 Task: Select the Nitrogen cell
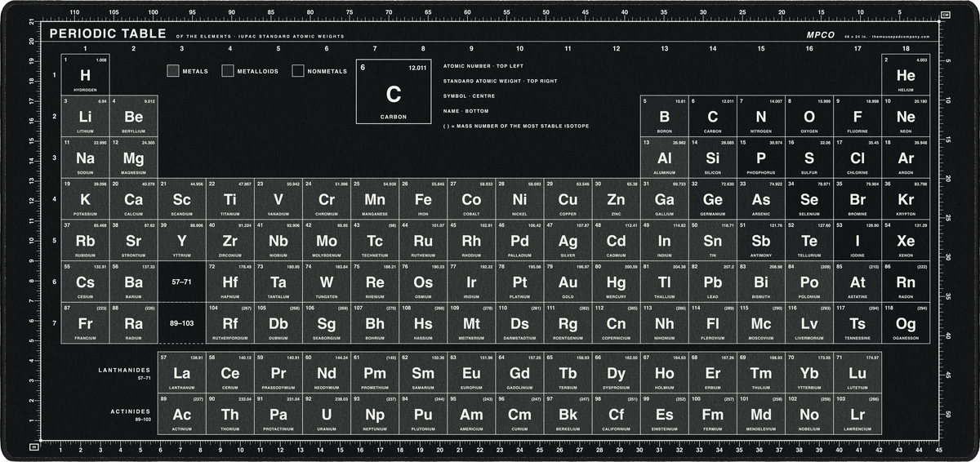[x=761, y=117]
